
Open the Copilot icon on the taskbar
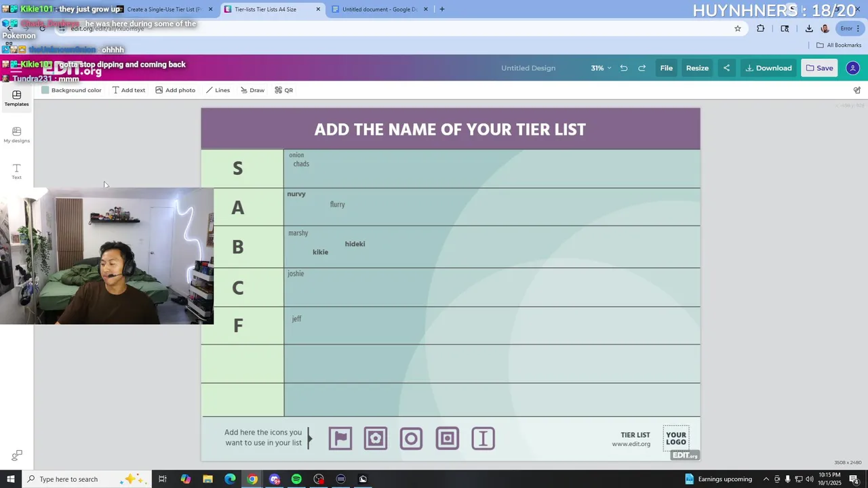pos(185,479)
